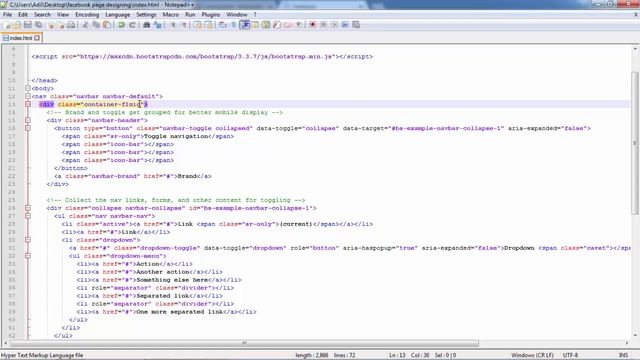Toggle INS mode in status bar

(623, 355)
